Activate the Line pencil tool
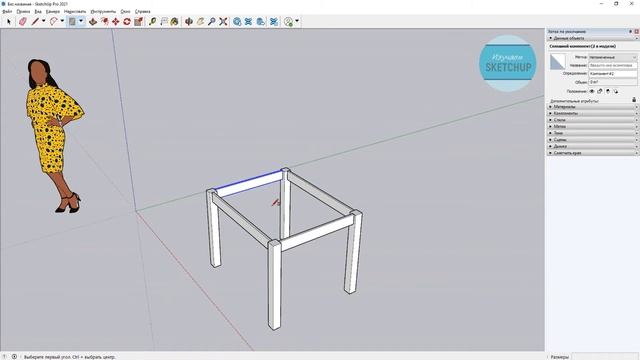 (x=35, y=22)
